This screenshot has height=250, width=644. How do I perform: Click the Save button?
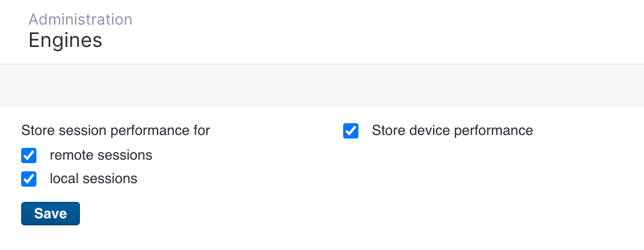[x=51, y=214]
